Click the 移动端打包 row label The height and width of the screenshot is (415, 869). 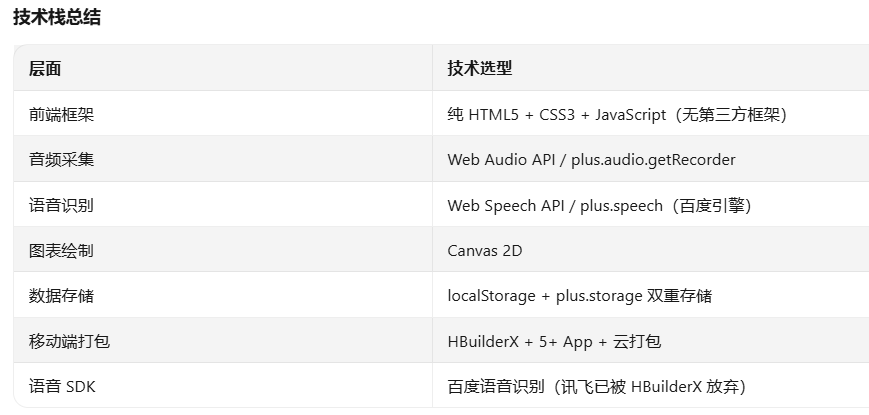[x=69, y=341]
